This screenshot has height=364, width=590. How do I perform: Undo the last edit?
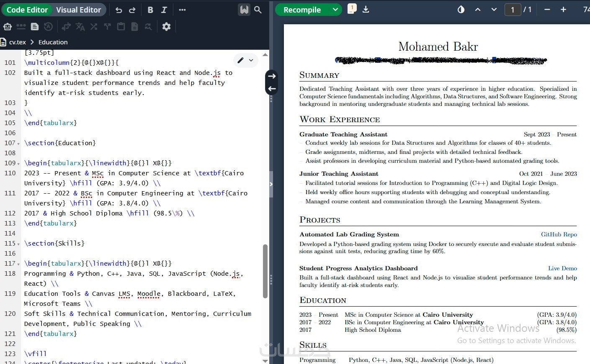pyautogui.click(x=119, y=10)
